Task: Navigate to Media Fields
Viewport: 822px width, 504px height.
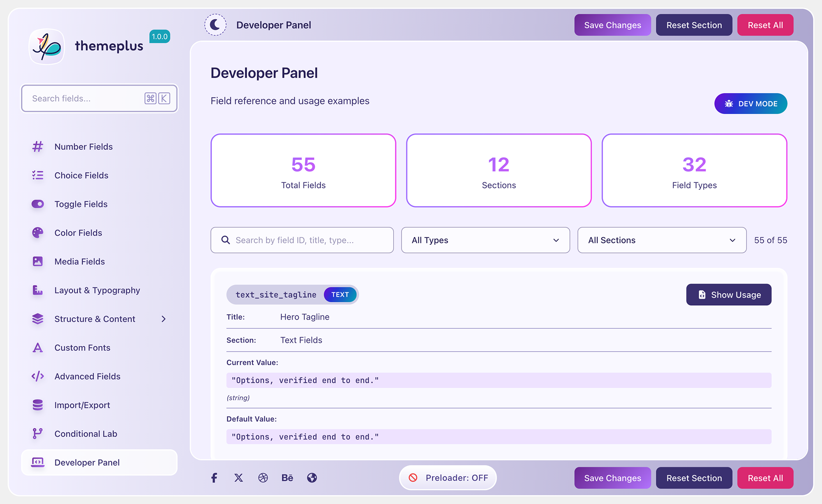Action: 99,262
